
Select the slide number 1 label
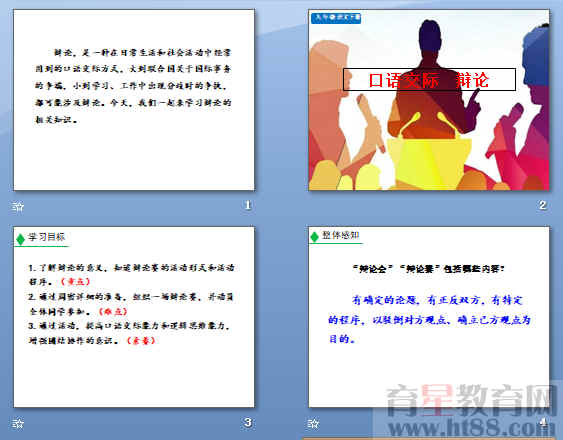[x=248, y=205]
